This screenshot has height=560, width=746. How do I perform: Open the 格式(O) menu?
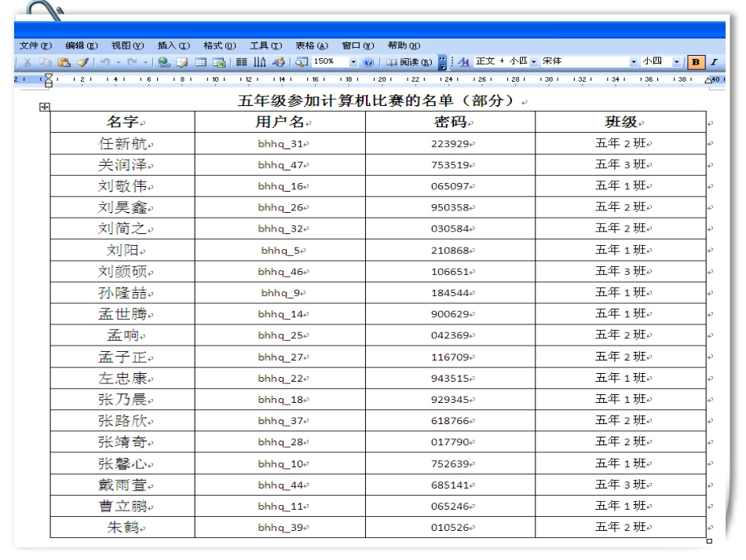pos(219,46)
